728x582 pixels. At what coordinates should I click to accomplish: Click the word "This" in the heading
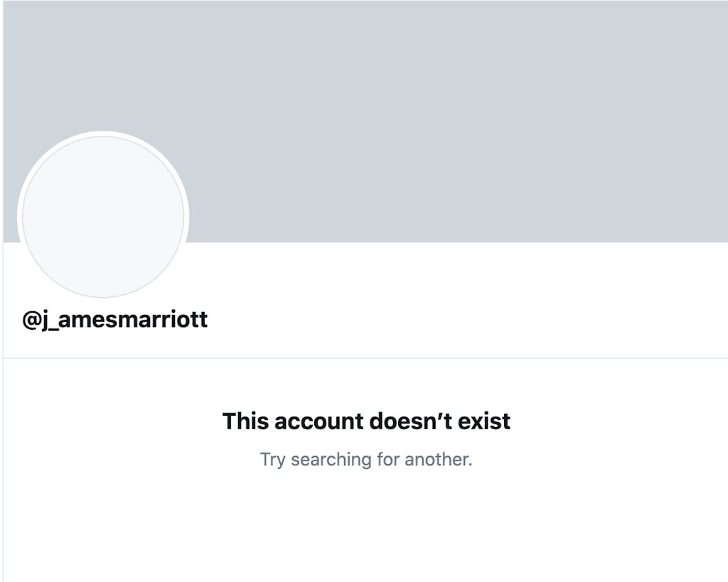(x=246, y=421)
